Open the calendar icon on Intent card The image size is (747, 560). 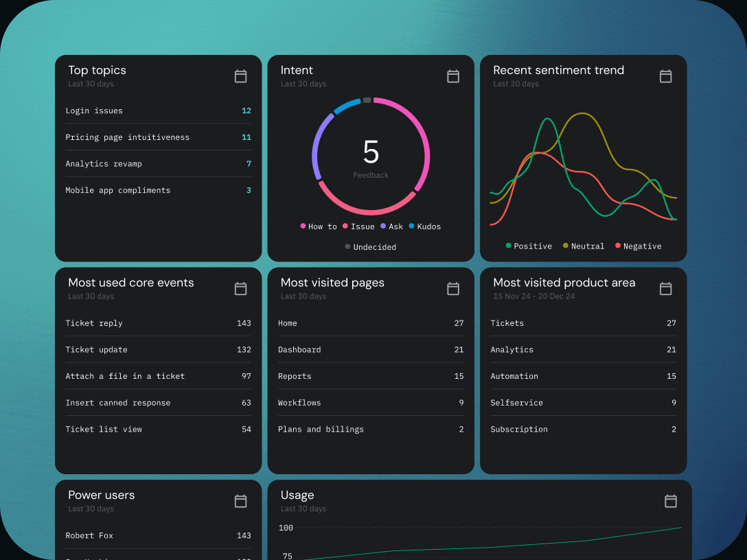click(453, 76)
